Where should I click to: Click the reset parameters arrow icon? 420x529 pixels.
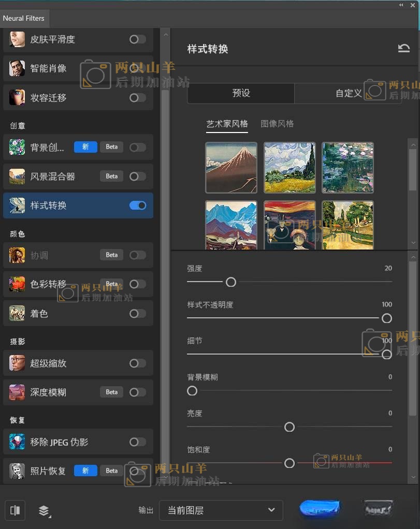(403, 49)
